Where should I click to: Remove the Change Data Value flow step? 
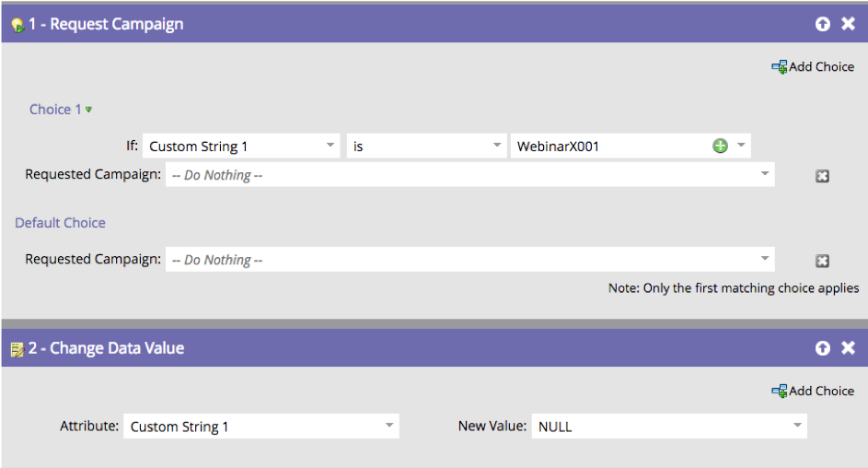pos(848,348)
